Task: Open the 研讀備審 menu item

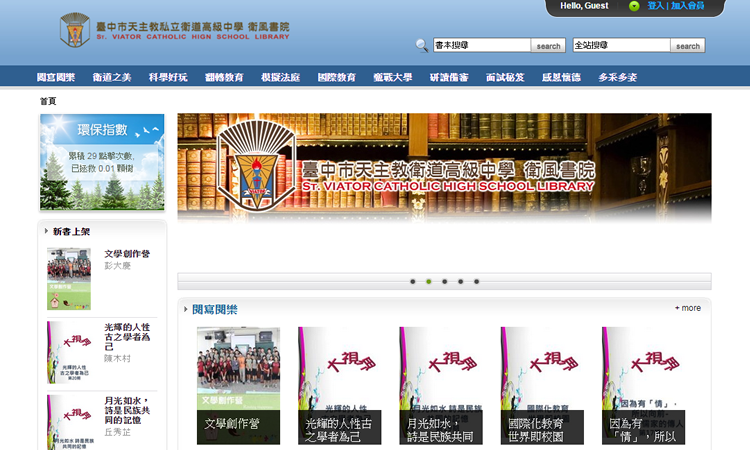Action: [449, 77]
